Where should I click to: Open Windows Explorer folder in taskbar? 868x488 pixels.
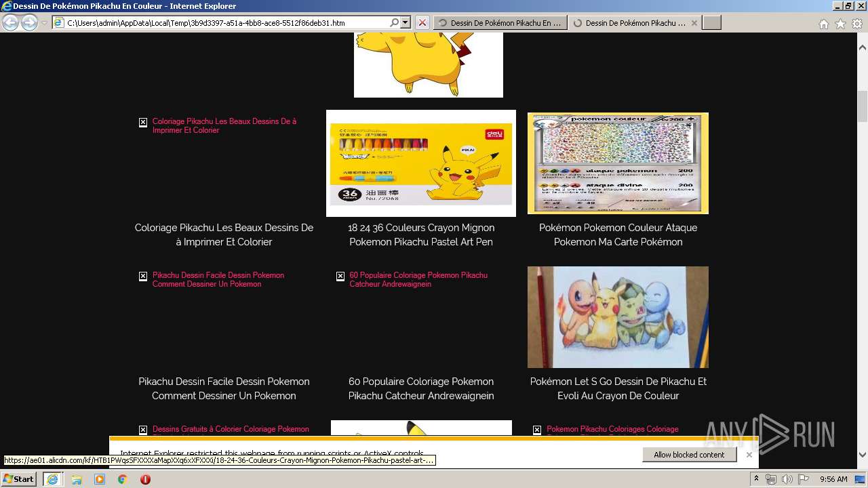(77, 479)
